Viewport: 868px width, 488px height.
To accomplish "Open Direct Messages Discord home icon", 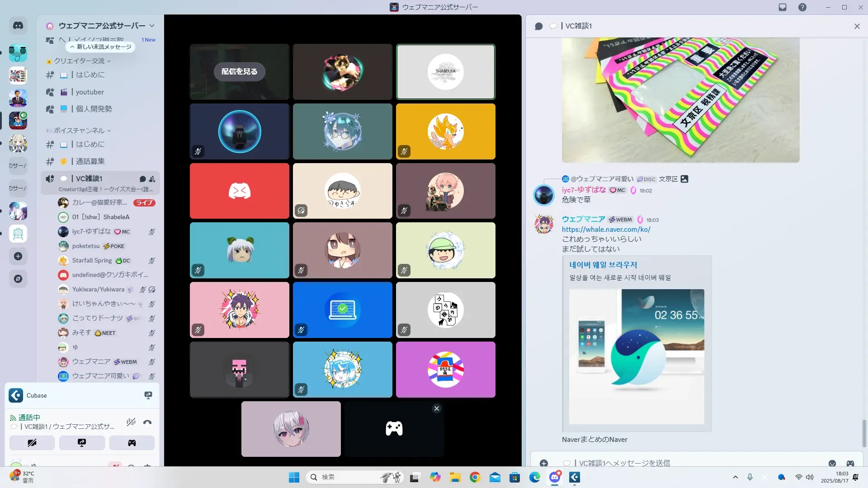I will (18, 26).
